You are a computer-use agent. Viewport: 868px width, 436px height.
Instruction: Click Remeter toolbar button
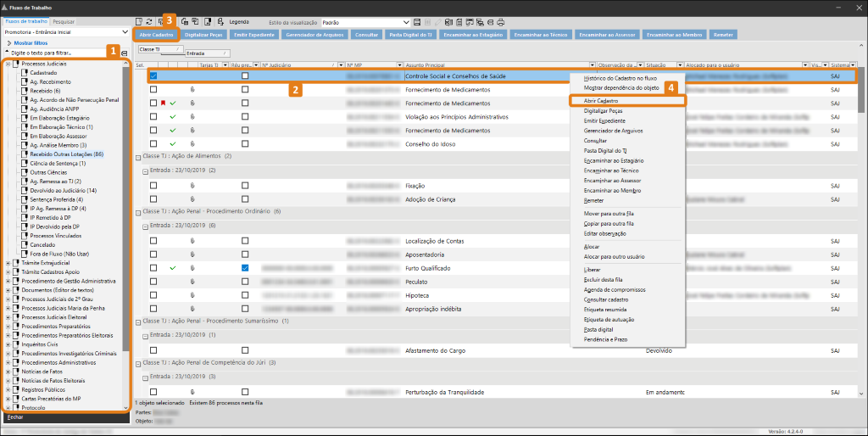[x=723, y=34]
